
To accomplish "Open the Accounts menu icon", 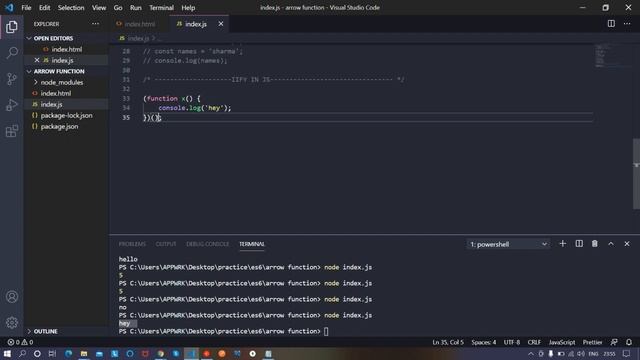I will (12, 297).
